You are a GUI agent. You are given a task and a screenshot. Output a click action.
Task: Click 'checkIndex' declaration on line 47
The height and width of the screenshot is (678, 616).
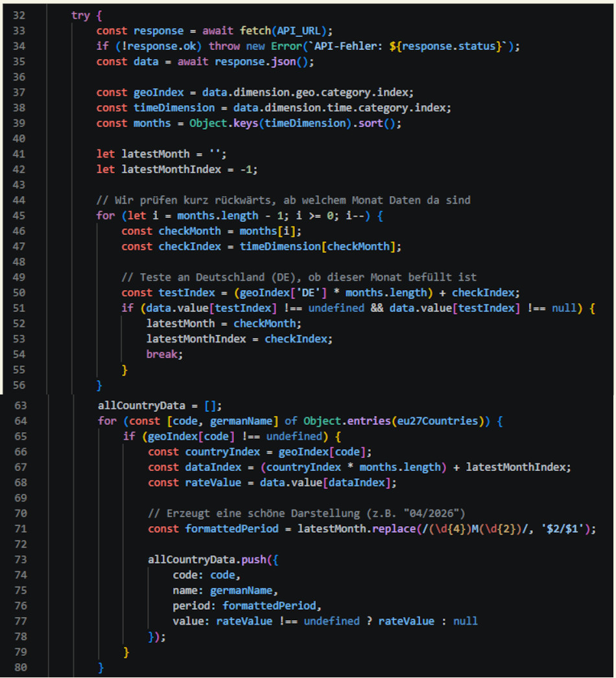(190, 247)
